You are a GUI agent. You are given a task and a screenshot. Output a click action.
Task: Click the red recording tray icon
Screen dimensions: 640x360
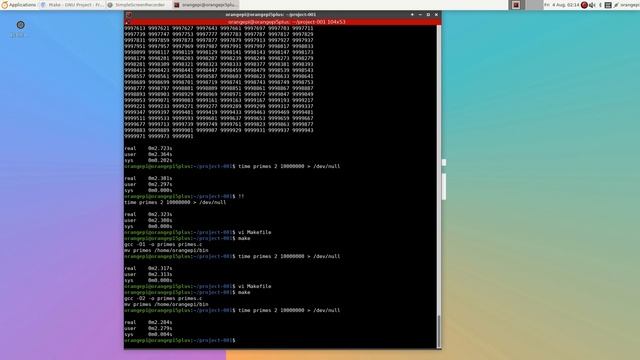pyautogui.click(x=584, y=5)
